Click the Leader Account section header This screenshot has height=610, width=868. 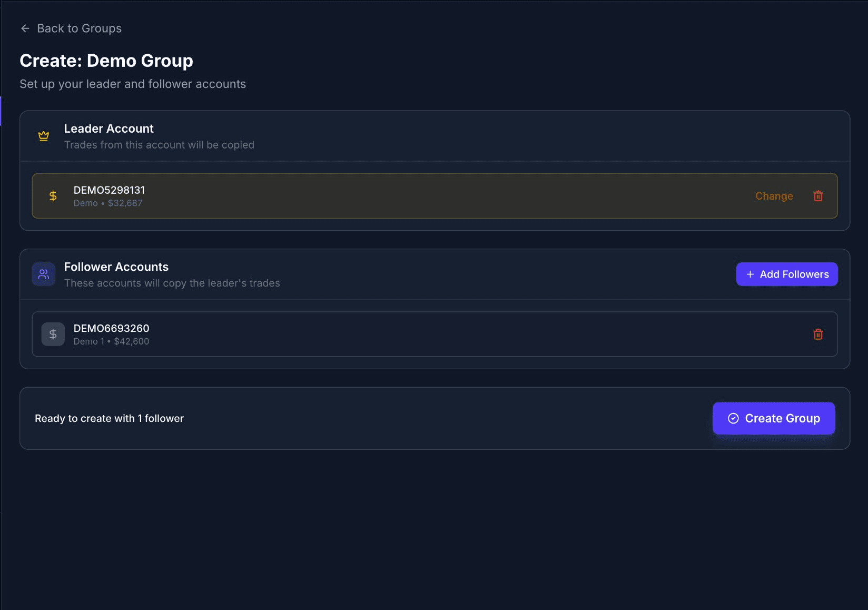click(x=108, y=128)
